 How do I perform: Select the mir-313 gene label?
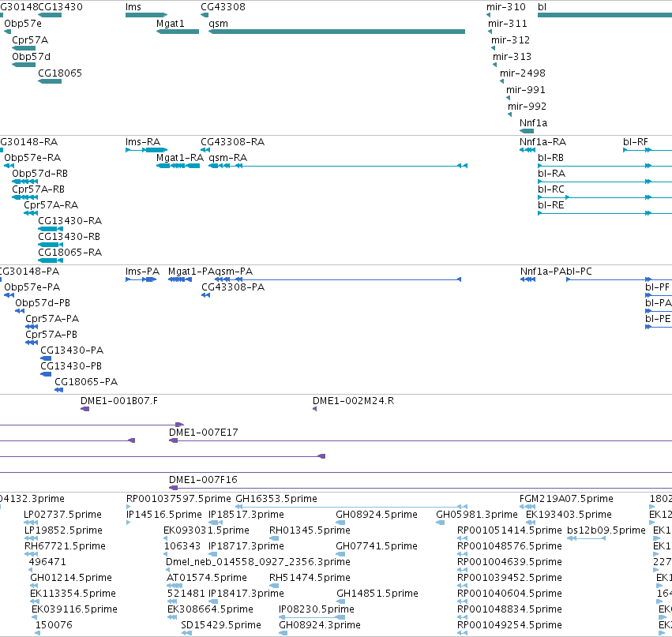[x=512, y=57]
